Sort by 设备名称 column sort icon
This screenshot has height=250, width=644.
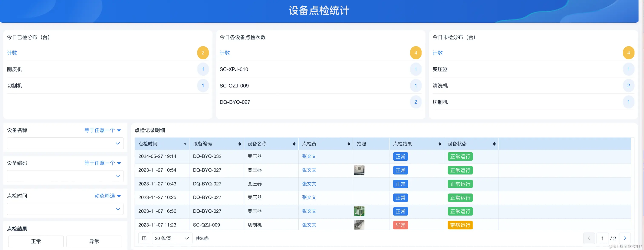point(294,144)
